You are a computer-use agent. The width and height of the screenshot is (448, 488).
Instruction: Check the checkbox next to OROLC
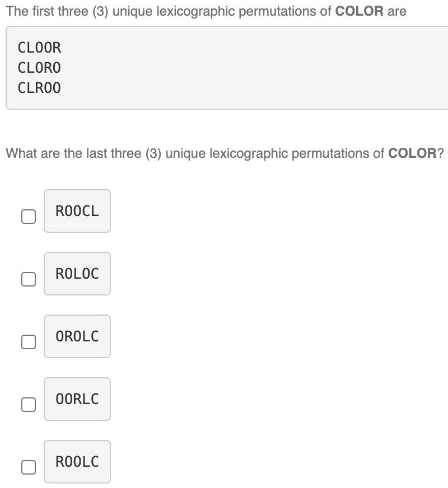click(x=29, y=341)
